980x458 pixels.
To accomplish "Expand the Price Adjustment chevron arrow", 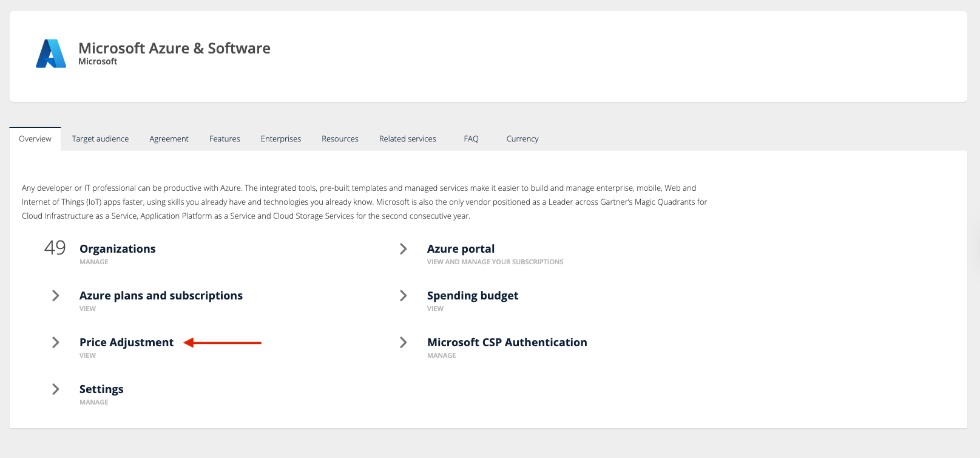I will 56,343.
